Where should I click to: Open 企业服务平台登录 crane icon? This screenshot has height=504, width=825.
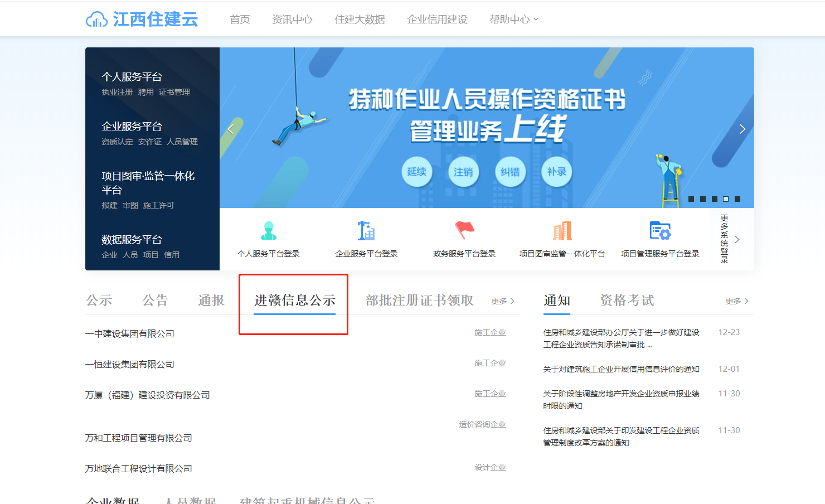click(366, 231)
